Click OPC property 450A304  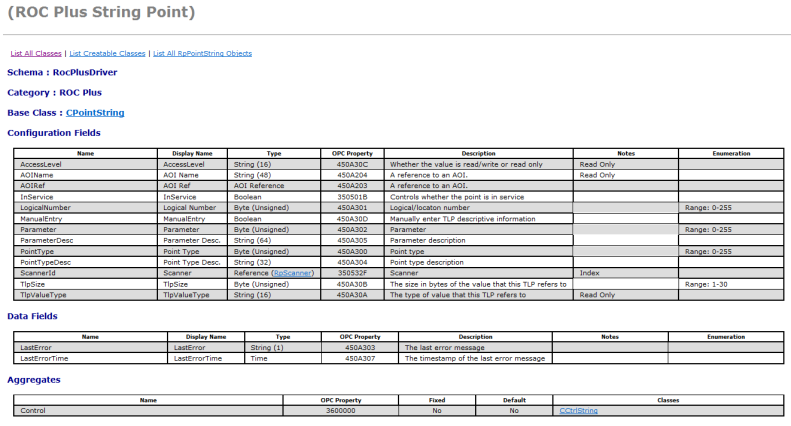pos(352,262)
